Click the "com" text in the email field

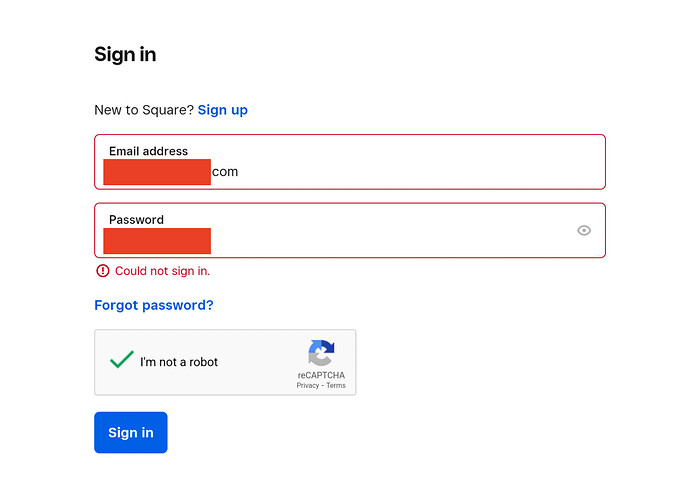coord(225,172)
